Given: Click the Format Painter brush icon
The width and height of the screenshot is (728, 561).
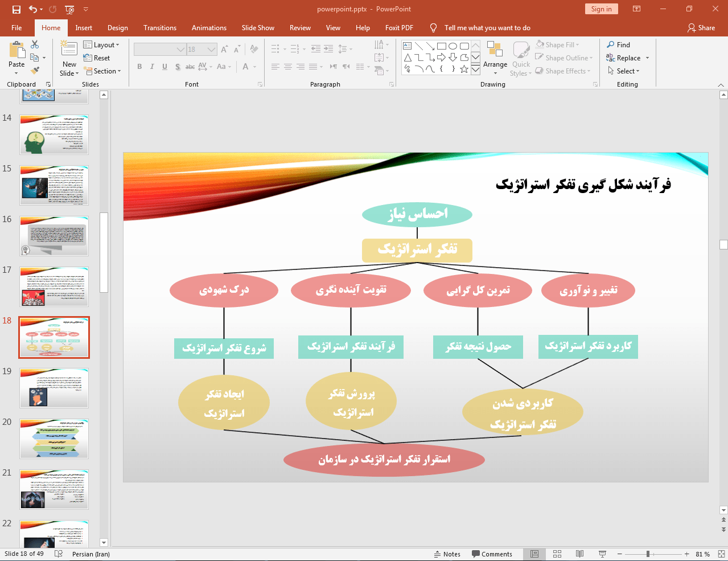Looking at the screenshot, I should click(x=35, y=71).
